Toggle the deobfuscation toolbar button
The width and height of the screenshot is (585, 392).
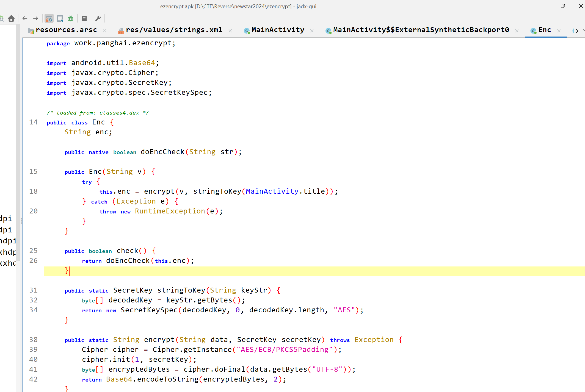[49, 18]
